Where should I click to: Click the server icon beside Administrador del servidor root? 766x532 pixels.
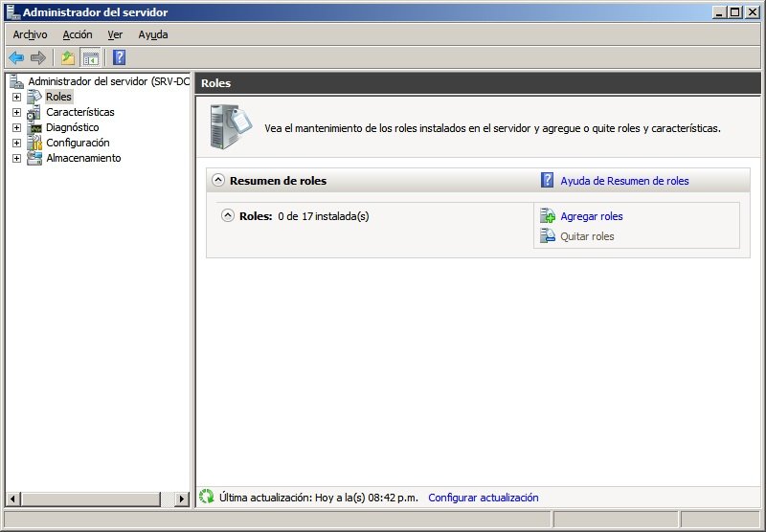[x=16, y=81]
